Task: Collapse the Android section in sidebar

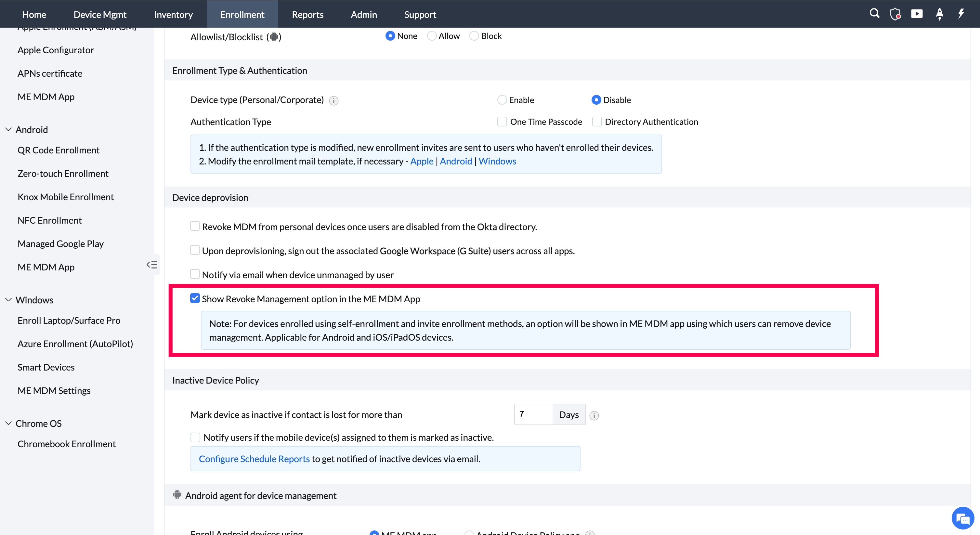Action: pyautogui.click(x=8, y=130)
